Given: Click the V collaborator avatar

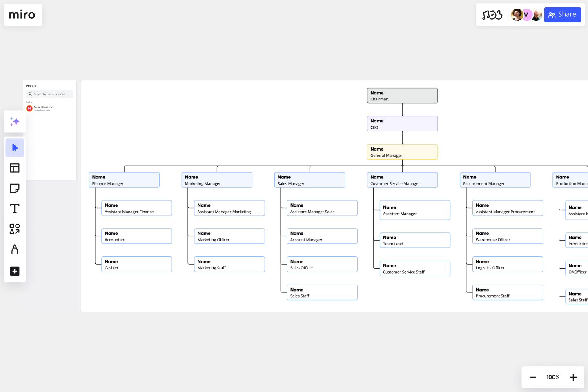Looking at the screenshot, I should coord(526,14).
